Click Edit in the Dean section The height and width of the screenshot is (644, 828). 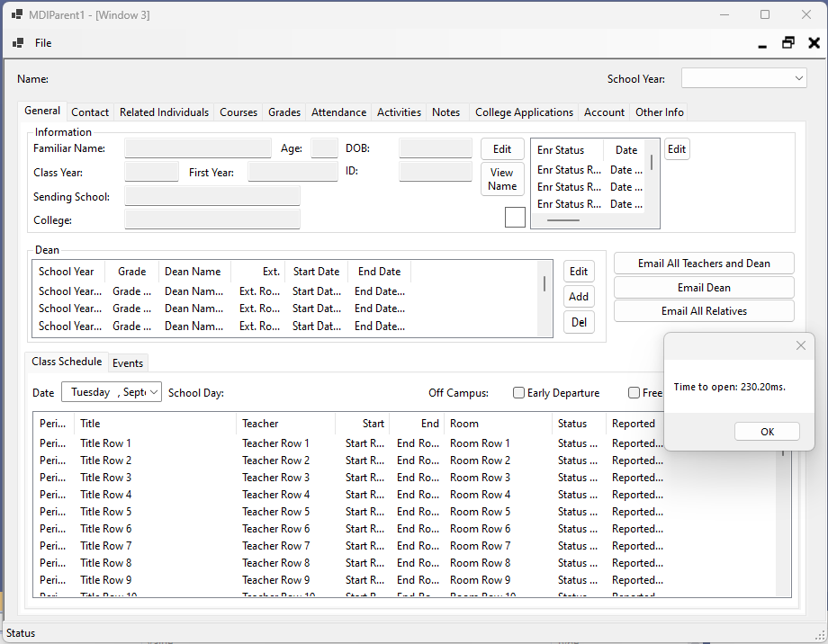579,272
